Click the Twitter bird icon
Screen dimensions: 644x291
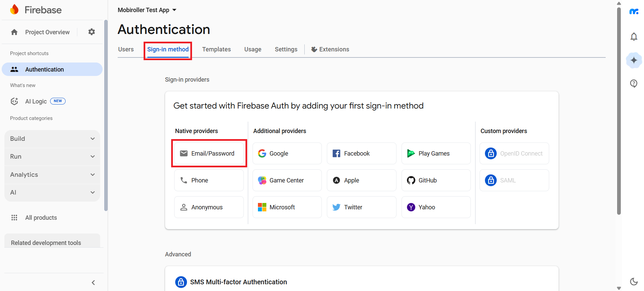point(336,207)
